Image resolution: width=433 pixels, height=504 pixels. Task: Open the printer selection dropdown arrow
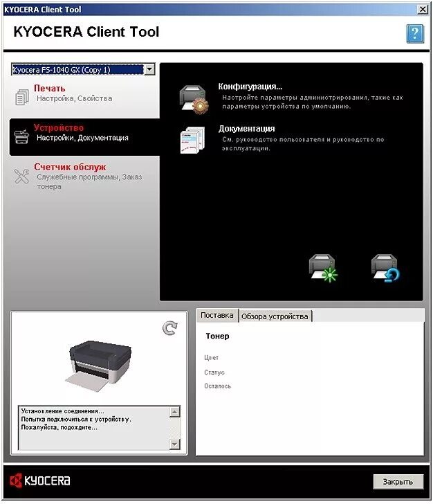149,69
